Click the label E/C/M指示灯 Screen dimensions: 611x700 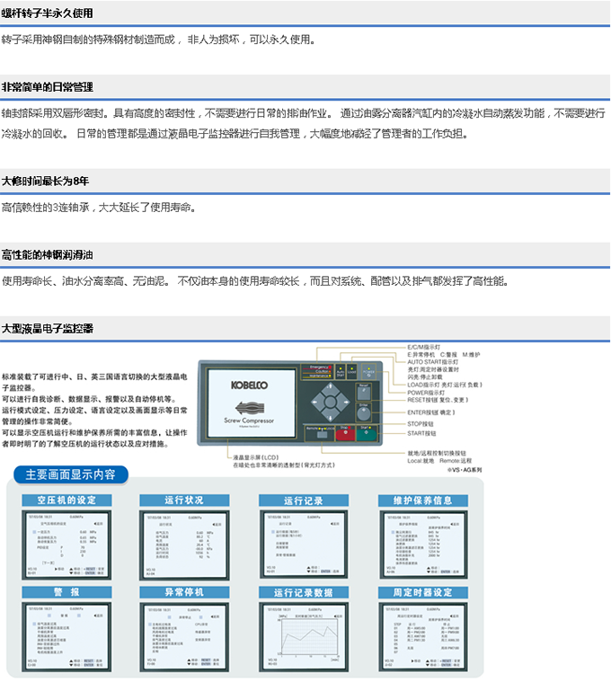(423, 348)
